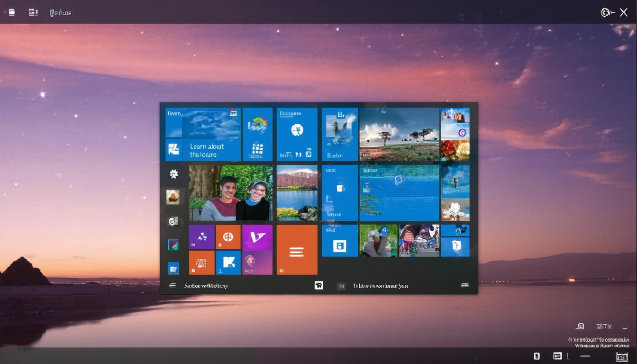This screenshot has width=637, height=364.
Task: Click the purple tile with three-dot fan icon
Action: point(202,237)
